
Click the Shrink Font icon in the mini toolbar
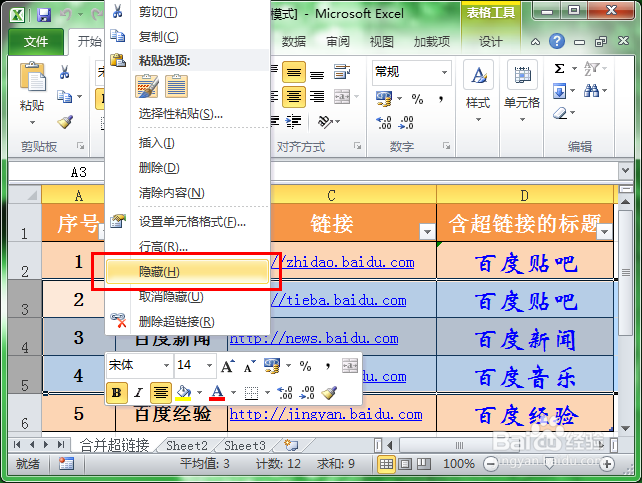click(250, 366)
